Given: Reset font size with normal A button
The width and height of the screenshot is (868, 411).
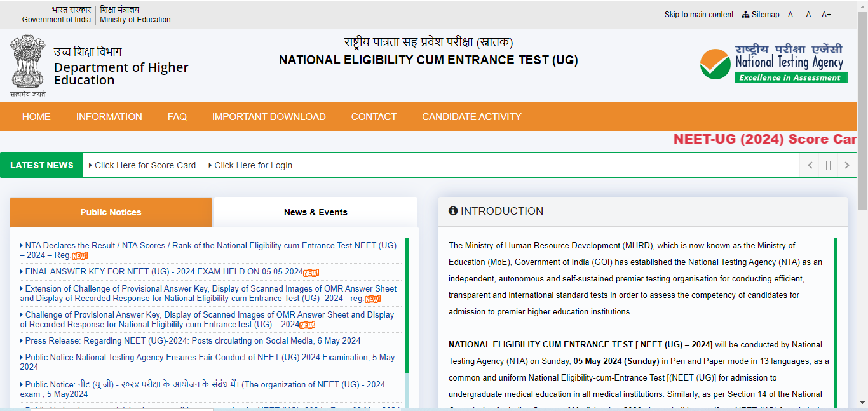Looking at the screenshot, I should 808,15.
